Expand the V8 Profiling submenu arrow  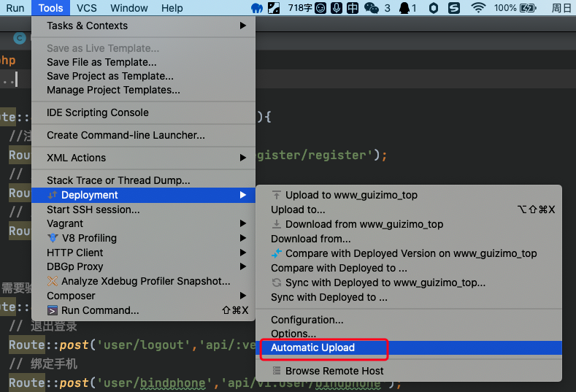243,238
